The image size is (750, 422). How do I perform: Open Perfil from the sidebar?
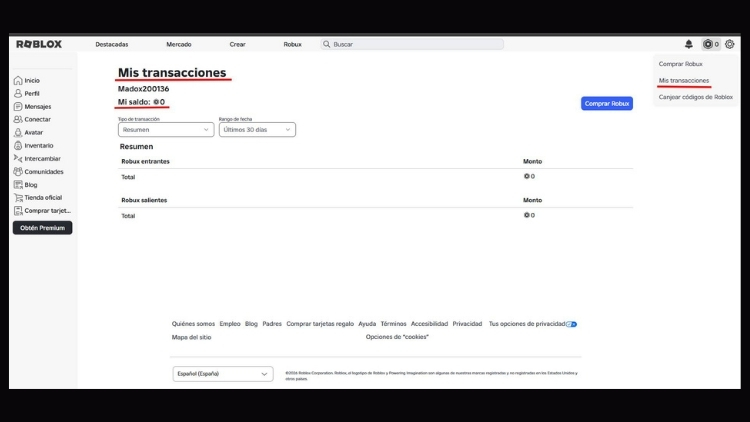point(32,93)
